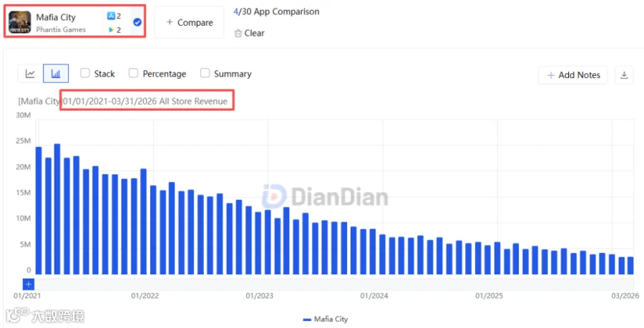Click the first bar for 01/2021
The width and height of the screenshot is (644, 328).
point(39,211)
